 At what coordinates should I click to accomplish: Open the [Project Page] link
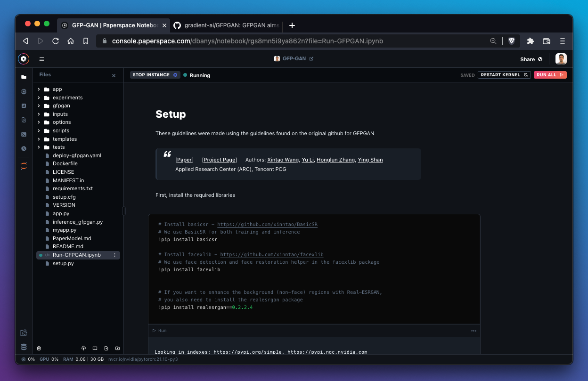[x=220, y=160]
